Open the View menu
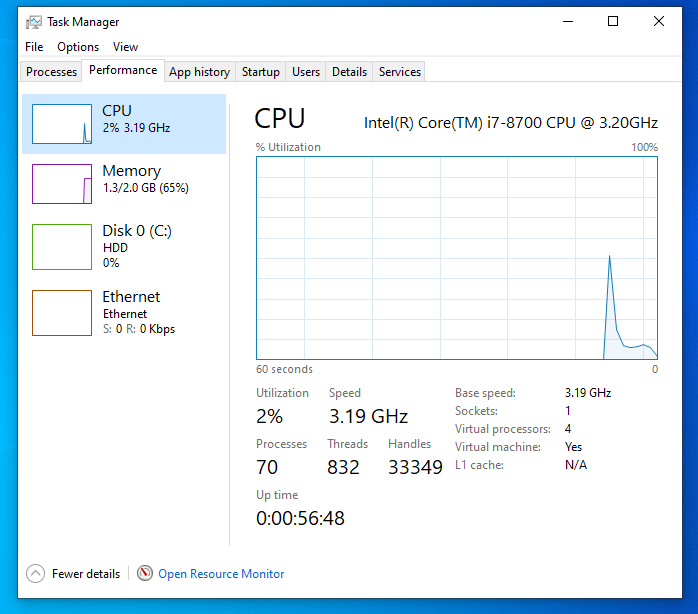698x614 pixels. [125, 47]
